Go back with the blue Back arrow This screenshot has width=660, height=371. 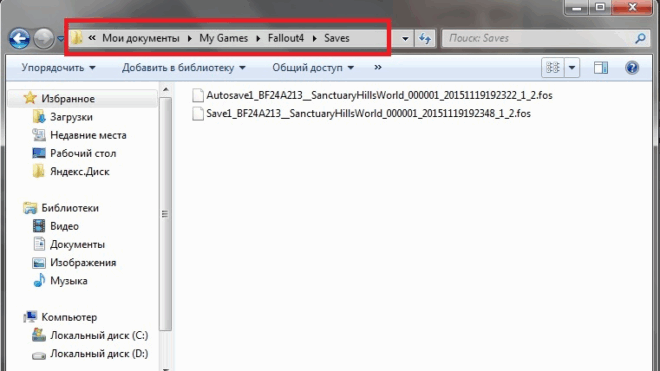click(x=19, y=38)
